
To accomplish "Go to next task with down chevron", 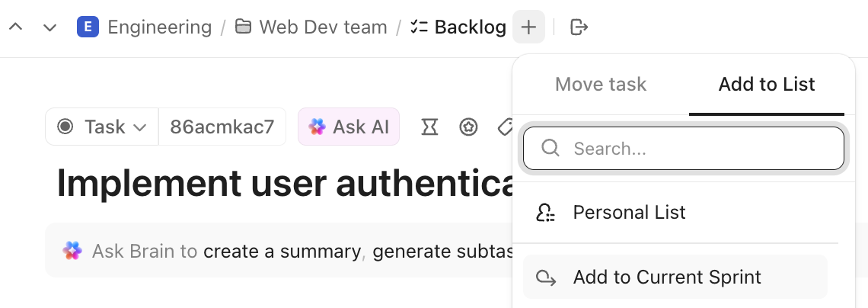I will pos(50,28).
